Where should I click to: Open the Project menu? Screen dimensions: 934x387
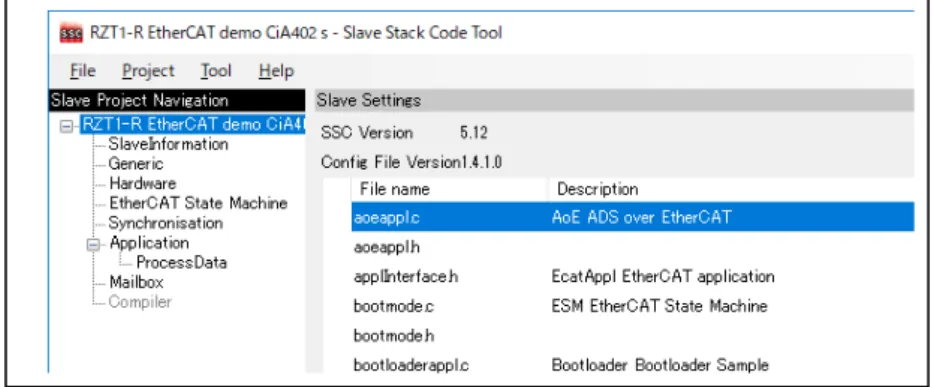pyautogui.click(x=148, y=71)
